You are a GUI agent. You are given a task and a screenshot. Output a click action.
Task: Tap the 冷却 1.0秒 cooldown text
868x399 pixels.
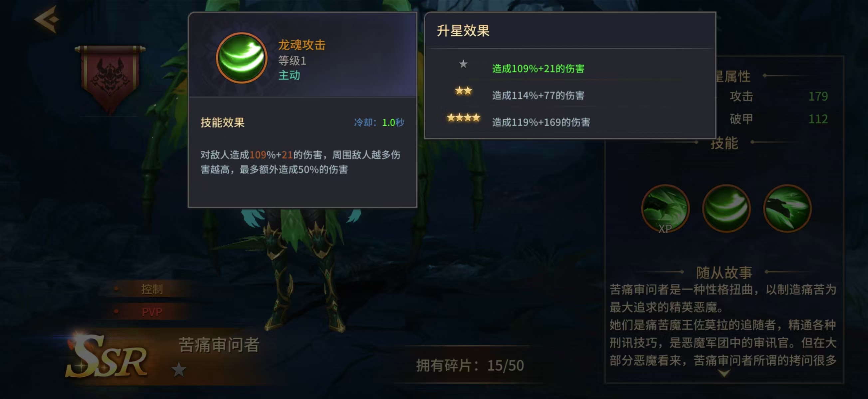pyautogui.click(x=379, y=122)
